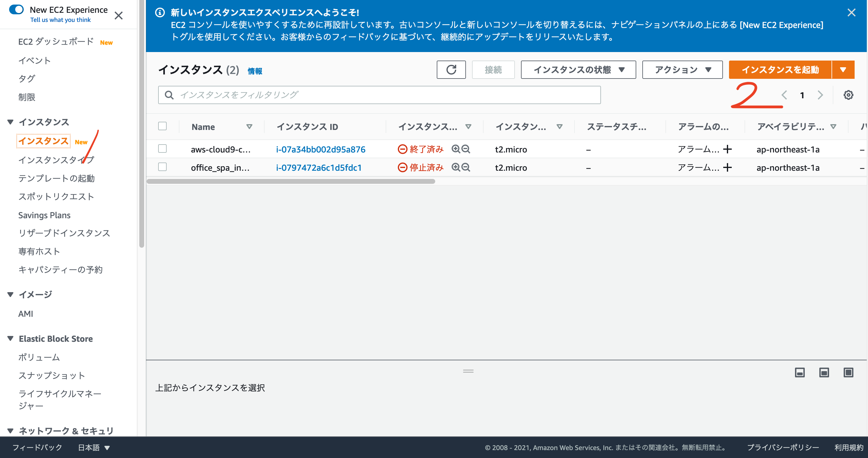
Task: Select the full-screen layout icon at bottom right
Action: click(x=849, y=373)
